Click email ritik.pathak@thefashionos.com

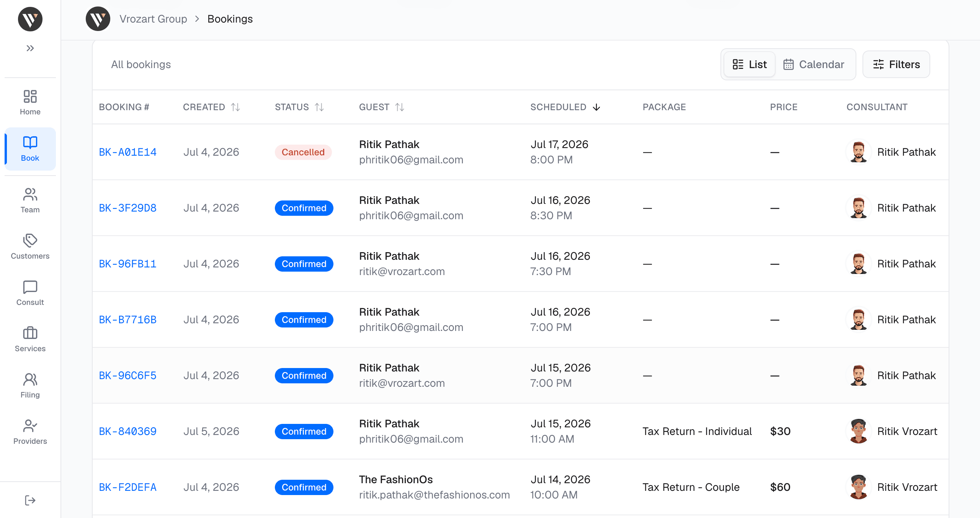[x=434, y=495]
